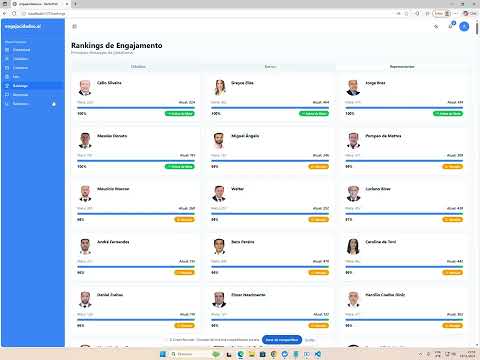
Task: Click the orange badge on Miguel Ângelo's card
Action: pos(319,167)
